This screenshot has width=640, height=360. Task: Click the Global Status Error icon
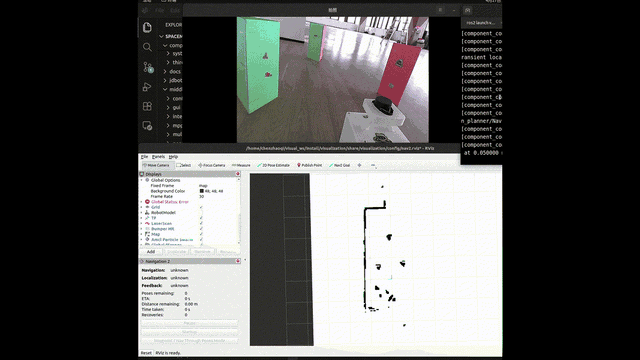coord(147,202)
